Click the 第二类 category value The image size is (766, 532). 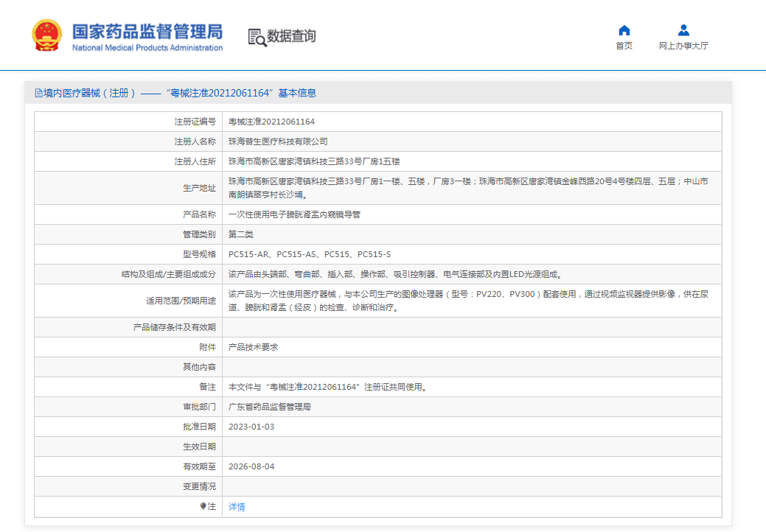pos(241,234)
